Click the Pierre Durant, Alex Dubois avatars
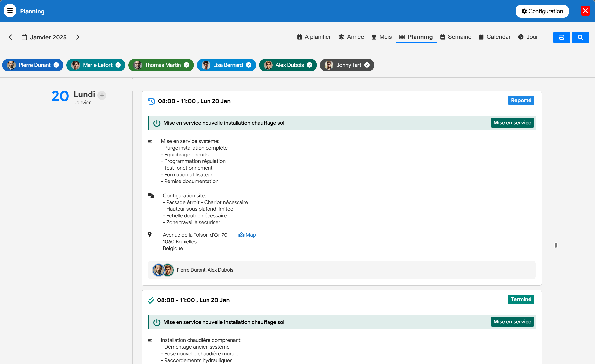The height and width of the screenshot is (364, 595). (x=163, y=270)
